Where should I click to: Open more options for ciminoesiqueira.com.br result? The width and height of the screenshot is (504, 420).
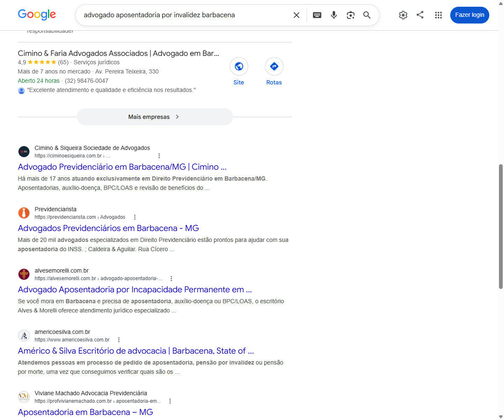[x=159, y=156]
